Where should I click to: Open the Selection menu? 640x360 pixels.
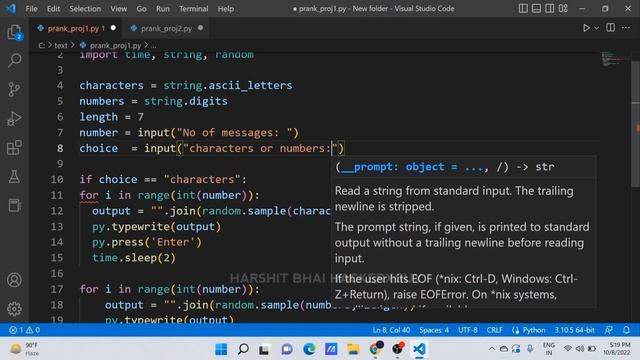tap(85, 9)
